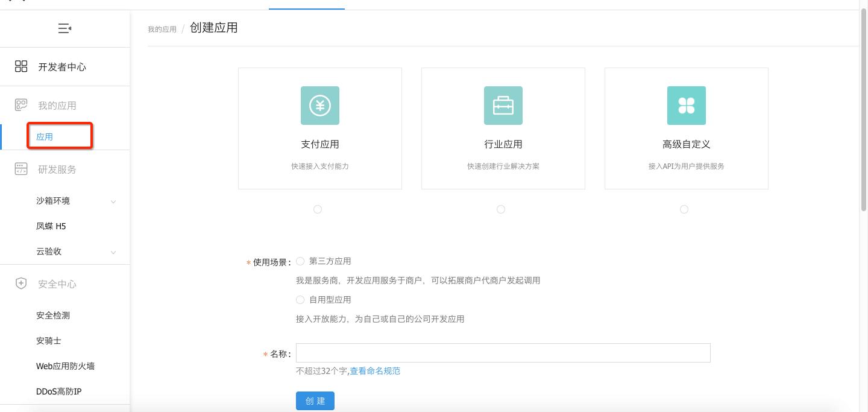This screenshot has height=412, width=868.
Task: Click the 名称 input field
Action: coord(503,352)
